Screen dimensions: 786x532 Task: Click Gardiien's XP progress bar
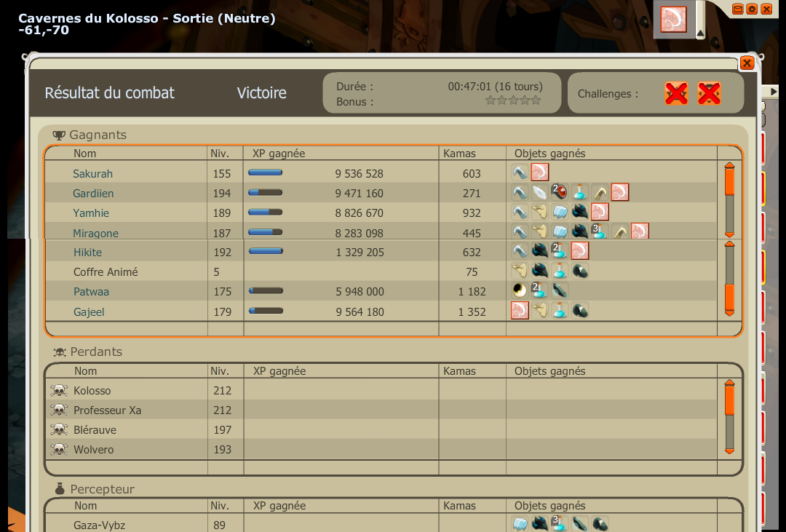click(x=265, y=192)
